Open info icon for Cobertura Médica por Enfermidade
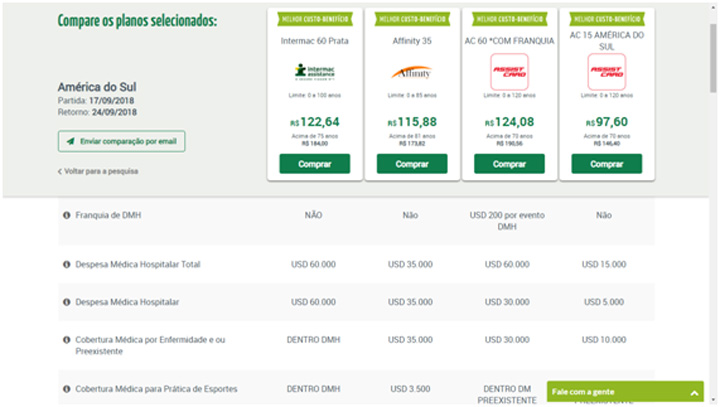Viewport: 720px width, 407px height. pyautogui.click(x=67, y=339)
